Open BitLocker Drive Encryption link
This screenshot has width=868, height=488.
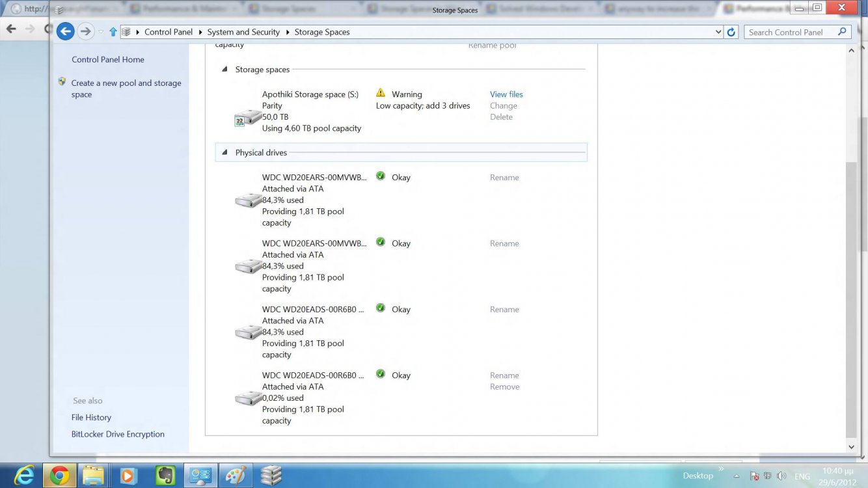click(118, 434)
